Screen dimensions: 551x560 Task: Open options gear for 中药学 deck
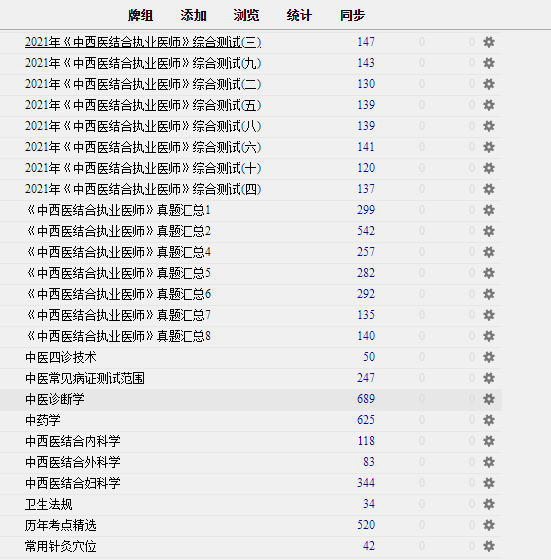[x=489, y=420]
